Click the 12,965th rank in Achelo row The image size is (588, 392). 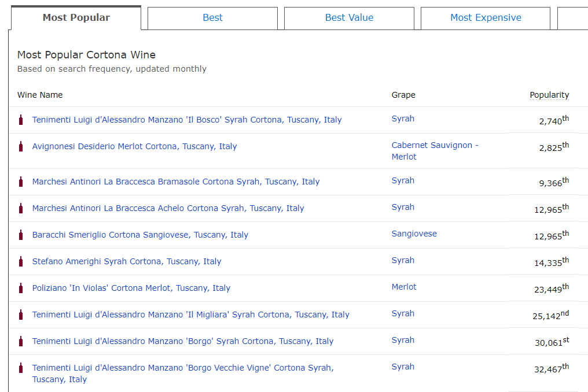(x=552, y=209)
